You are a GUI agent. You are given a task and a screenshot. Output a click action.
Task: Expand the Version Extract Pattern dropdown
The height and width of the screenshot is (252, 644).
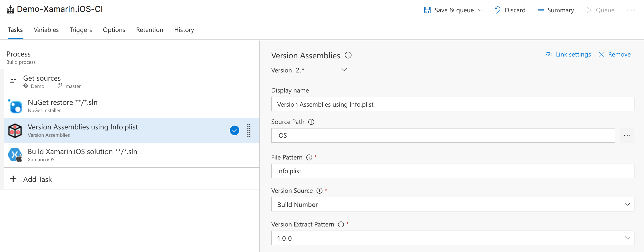pyautogui.click(x=628, y=238)
